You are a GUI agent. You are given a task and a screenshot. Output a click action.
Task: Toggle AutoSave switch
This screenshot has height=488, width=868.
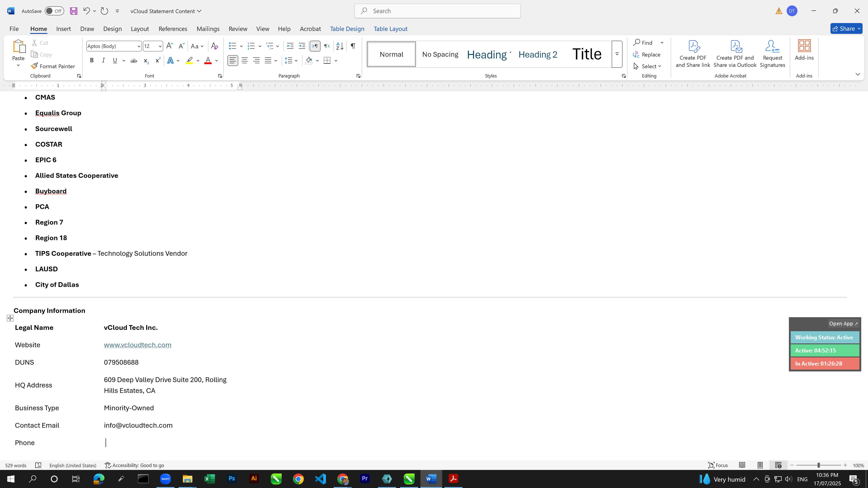click(x=54, y=11)
